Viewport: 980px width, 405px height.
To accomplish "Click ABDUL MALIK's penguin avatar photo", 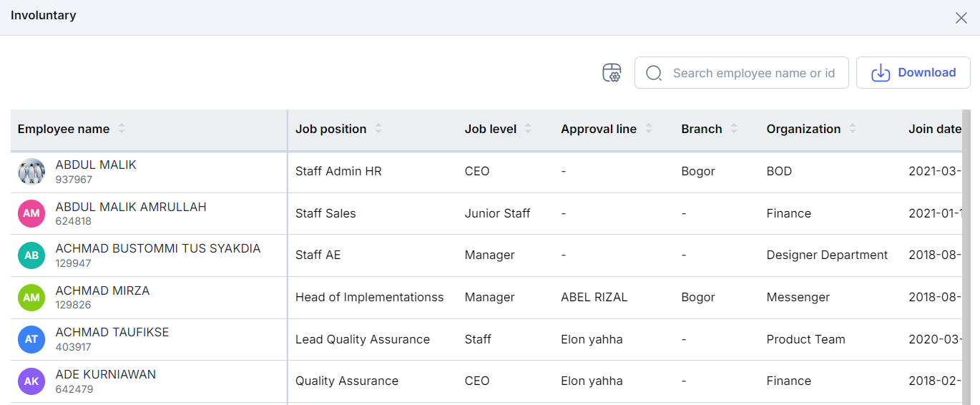I will (x=31, y=172).
